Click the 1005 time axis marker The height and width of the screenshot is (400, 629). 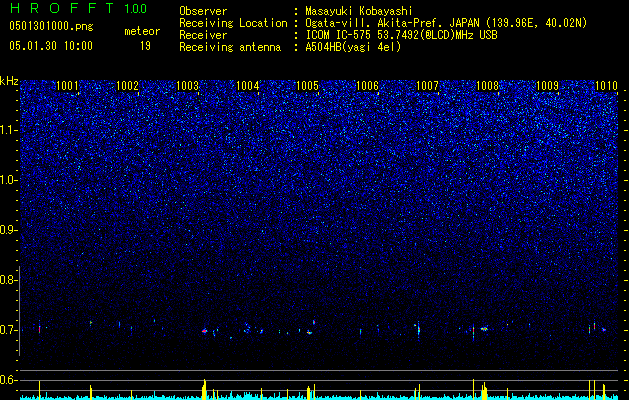pyautogui.click(x=307, y=86)
